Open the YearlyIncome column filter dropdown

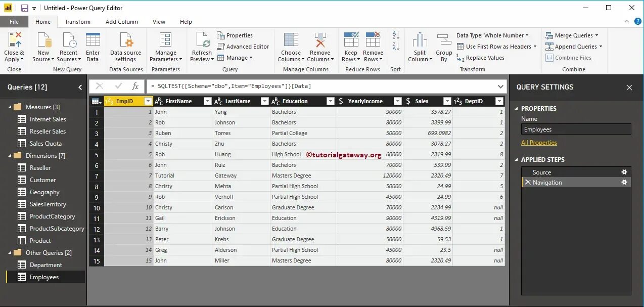click(397, 101)
